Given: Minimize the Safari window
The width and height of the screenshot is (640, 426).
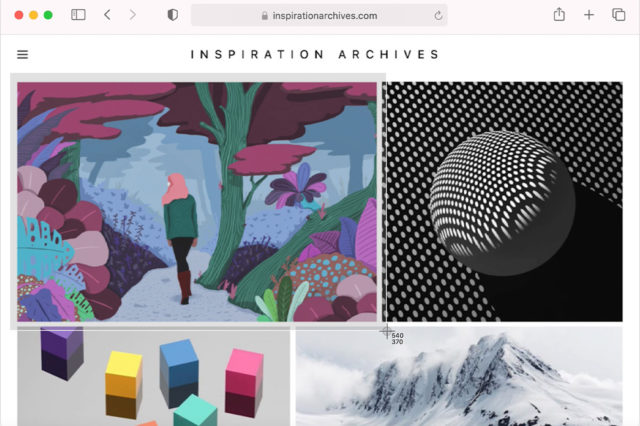Looking at the screenshot, I should click(x=33, y=15).
